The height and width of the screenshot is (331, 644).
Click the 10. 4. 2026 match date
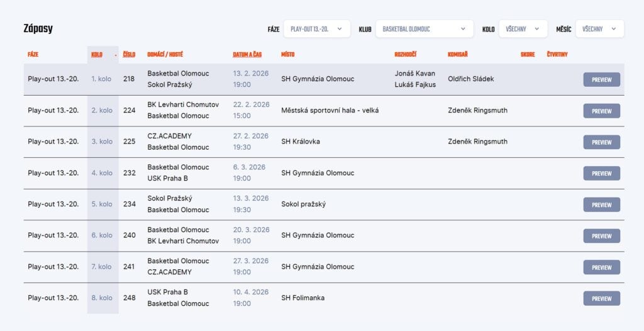point(250,293)
